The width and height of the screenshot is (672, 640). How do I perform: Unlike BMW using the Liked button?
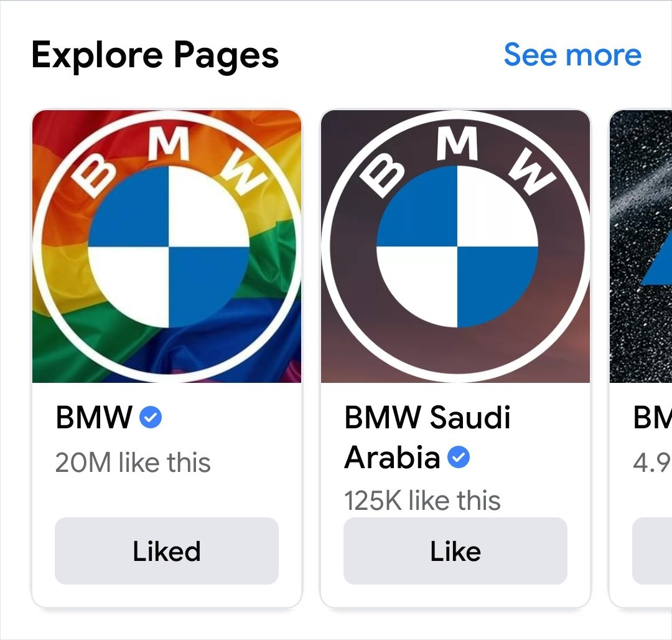[167, 551]
